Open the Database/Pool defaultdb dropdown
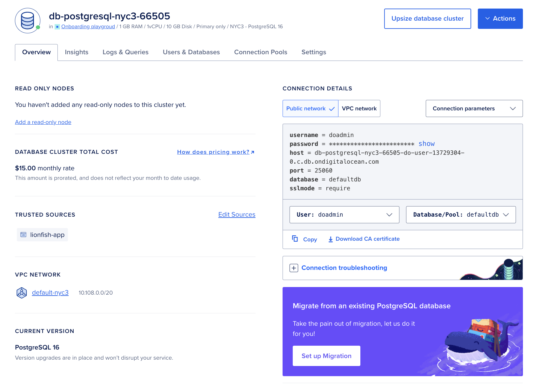 pyautogui.click(x=460, y=215)
